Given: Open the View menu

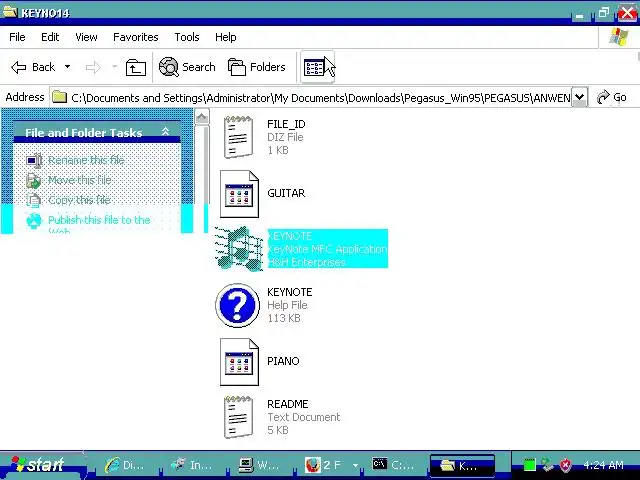Looking at the screenshot, I should [x=86, y=37].
